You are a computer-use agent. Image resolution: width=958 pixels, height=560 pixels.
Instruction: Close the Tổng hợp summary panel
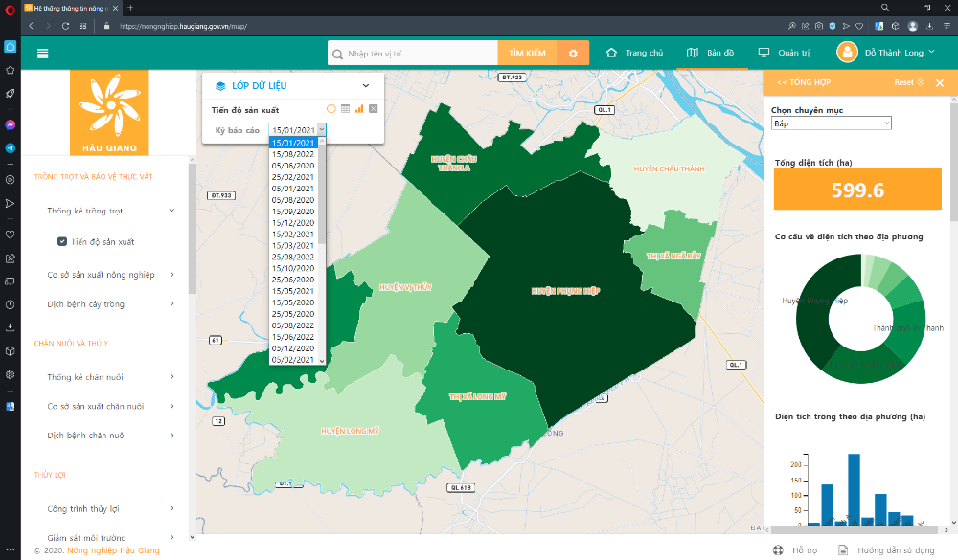tap(940, 83)
